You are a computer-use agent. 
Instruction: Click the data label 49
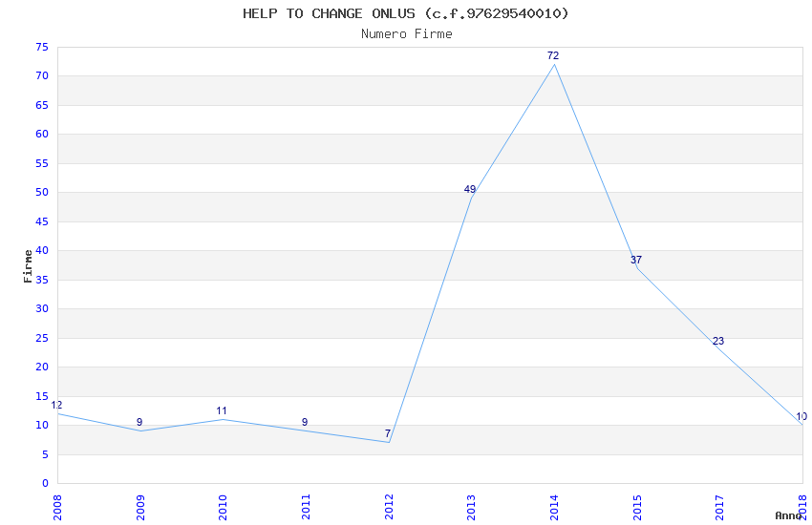tap(470, 189)
